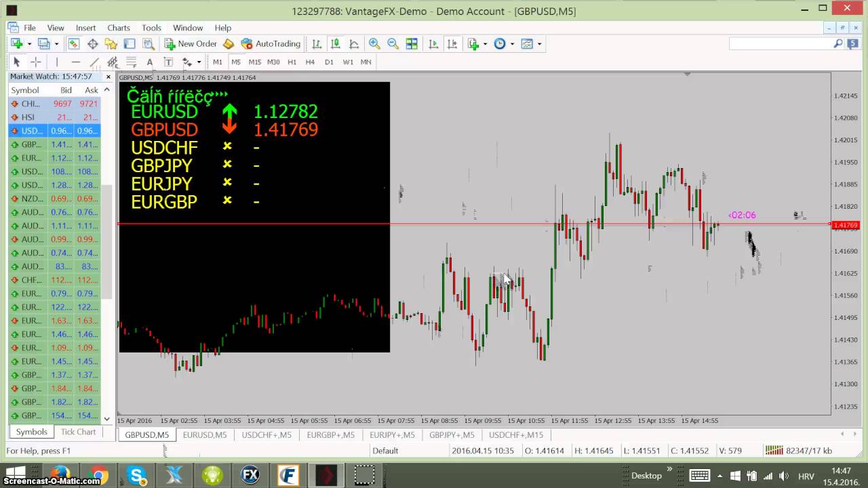Toggle the Market Watch panel icon
Screen dimensions: 868x488
click(x=73, y=43)
